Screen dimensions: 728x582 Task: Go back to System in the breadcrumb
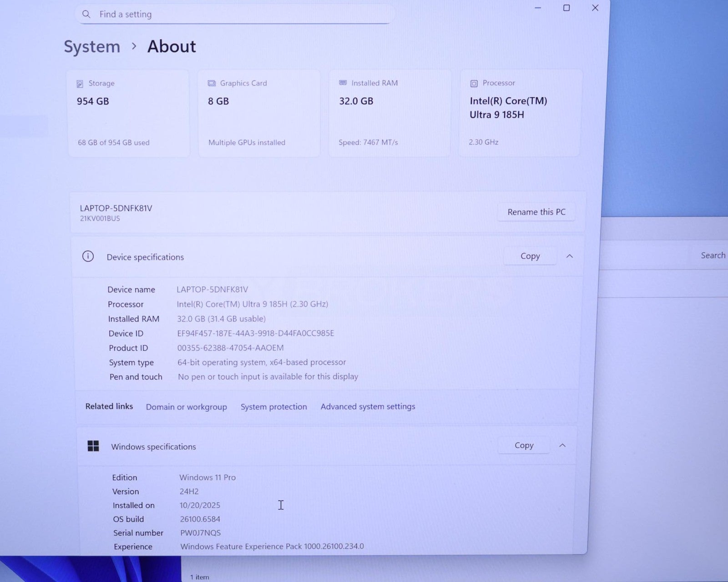pos(92,46)
